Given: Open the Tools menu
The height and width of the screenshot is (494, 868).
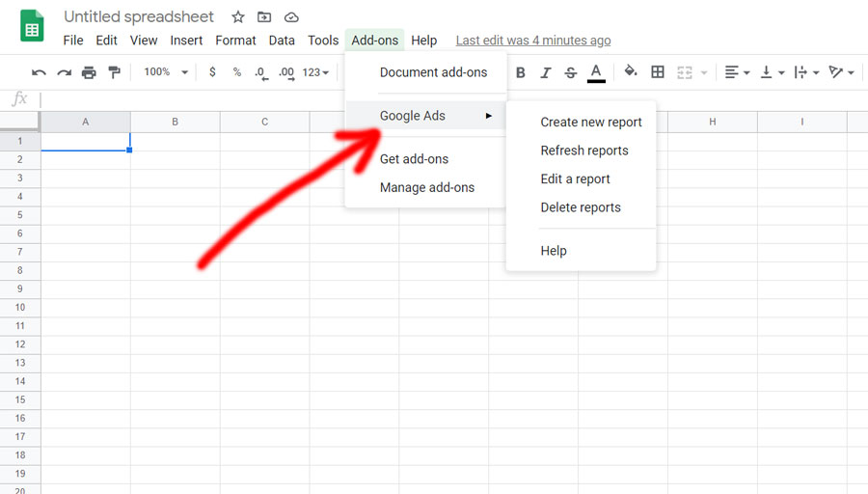Looking at the screenshot, I should 323,41.
